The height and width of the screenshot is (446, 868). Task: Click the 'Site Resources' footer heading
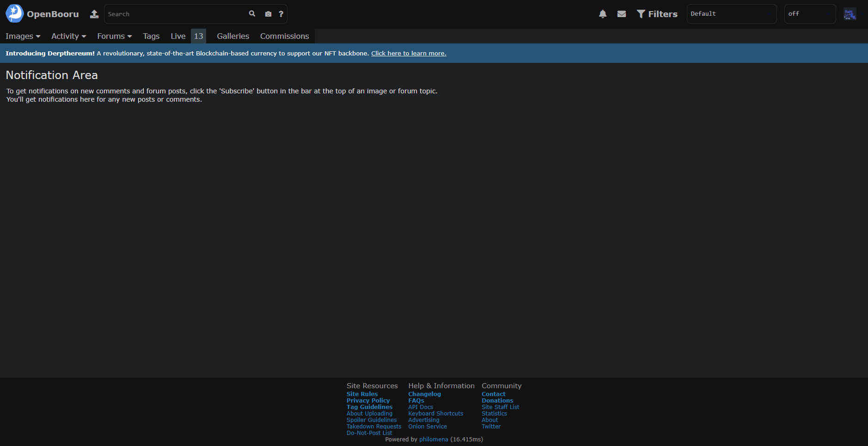coord(372,386)
